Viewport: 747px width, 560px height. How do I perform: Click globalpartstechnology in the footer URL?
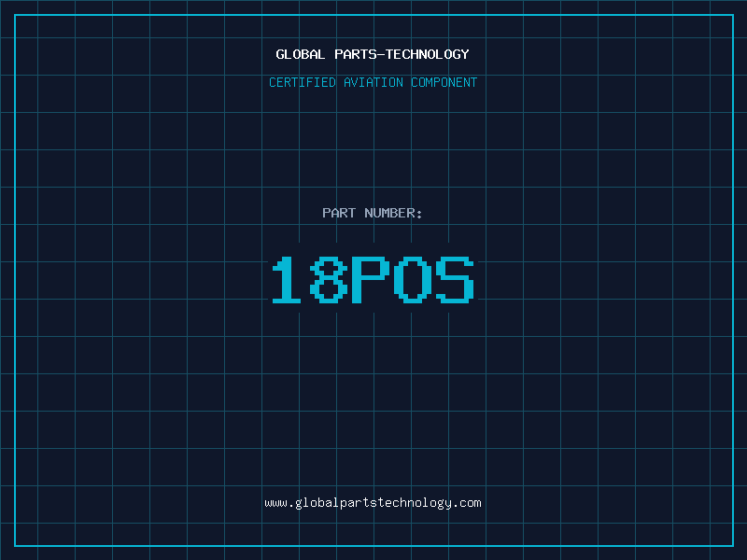(373, 503)
